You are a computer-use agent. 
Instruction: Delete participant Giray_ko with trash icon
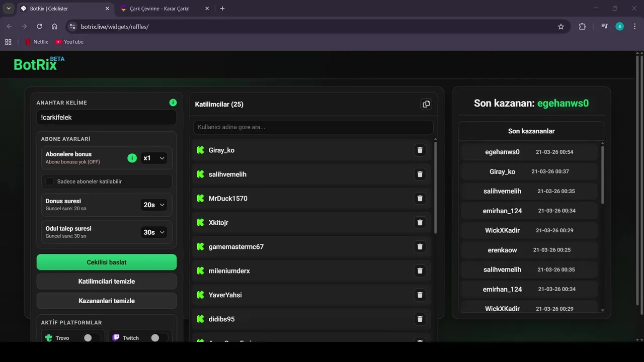point(420,150)
